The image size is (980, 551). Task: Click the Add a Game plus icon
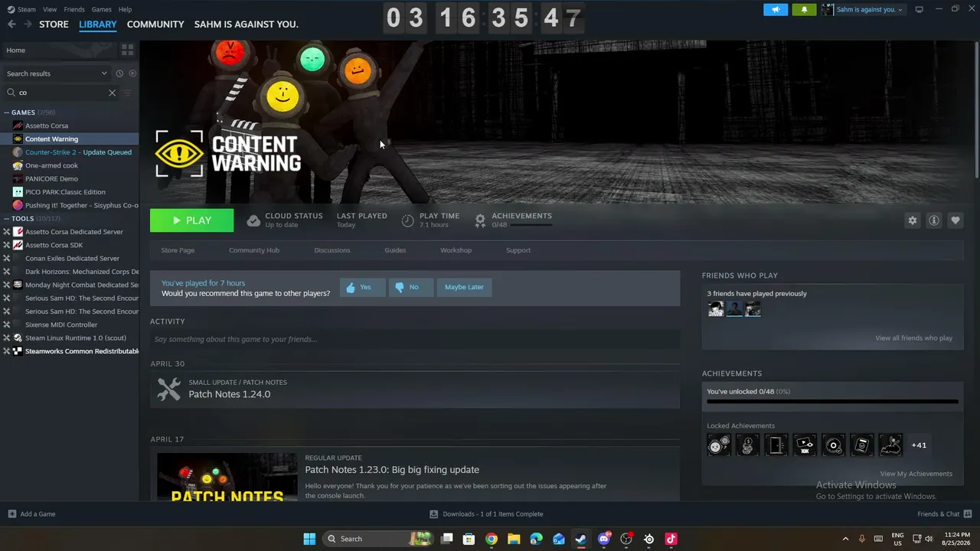pyautogui.click(x=11, y=514)
